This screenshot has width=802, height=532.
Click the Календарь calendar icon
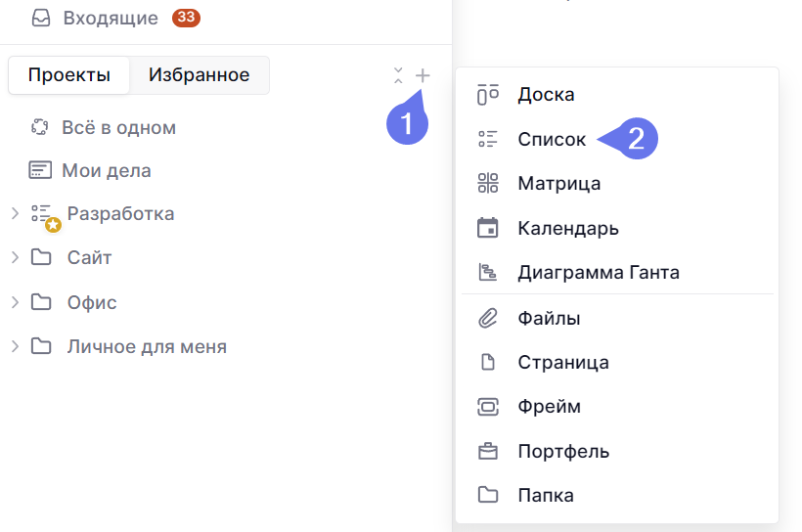[x=487, y=228]
